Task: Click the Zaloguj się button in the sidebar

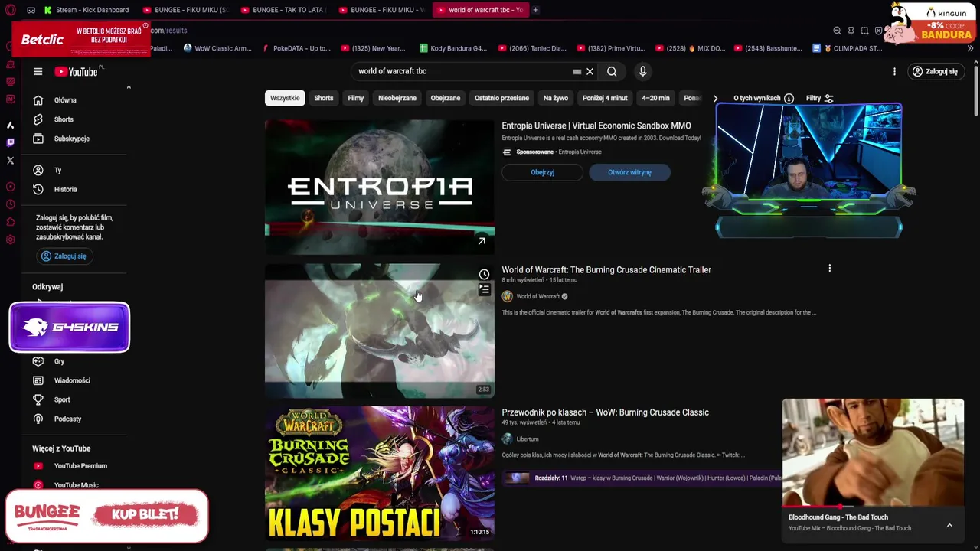Action: tap(64, 256)
